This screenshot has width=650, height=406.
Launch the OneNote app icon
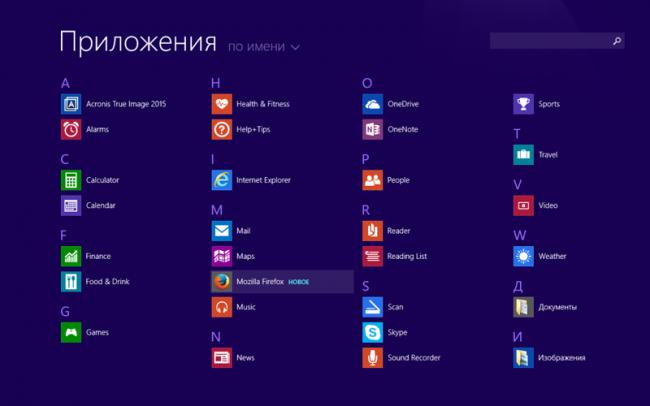pos(372,129)
